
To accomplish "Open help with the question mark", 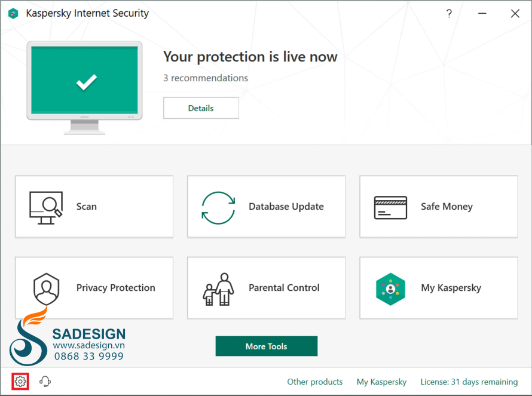I will click(x=449, y=14).
